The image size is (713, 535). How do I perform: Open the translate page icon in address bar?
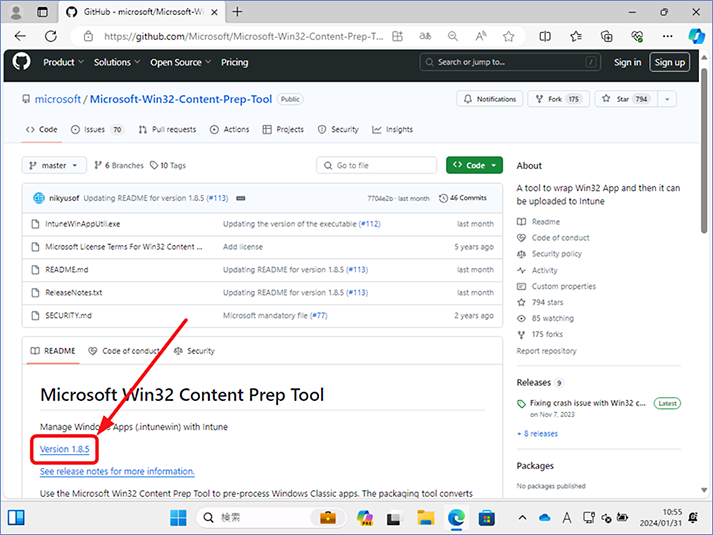click(x=425, y=36)
